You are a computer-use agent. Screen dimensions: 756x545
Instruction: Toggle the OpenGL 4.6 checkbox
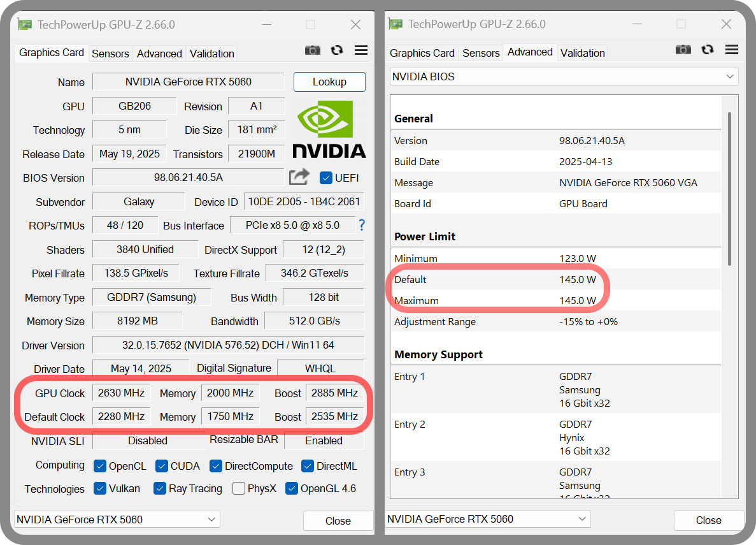(291, 488)
